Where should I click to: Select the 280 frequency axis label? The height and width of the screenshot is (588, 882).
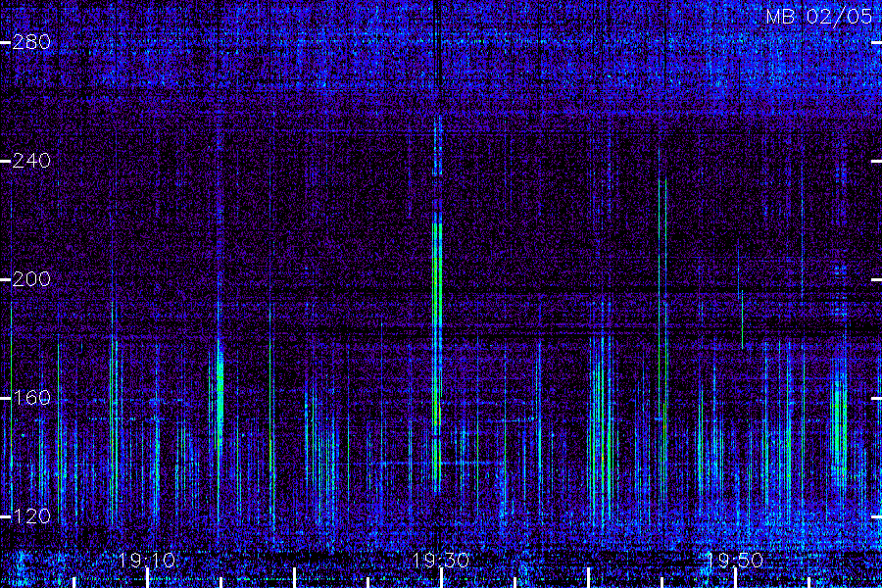[31, 42]
